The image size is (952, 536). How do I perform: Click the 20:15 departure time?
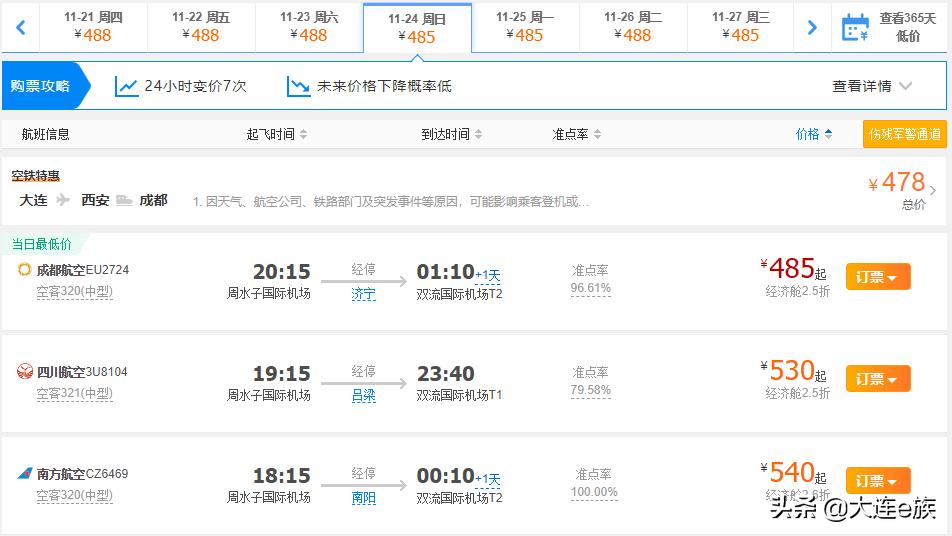click(281, 271)
